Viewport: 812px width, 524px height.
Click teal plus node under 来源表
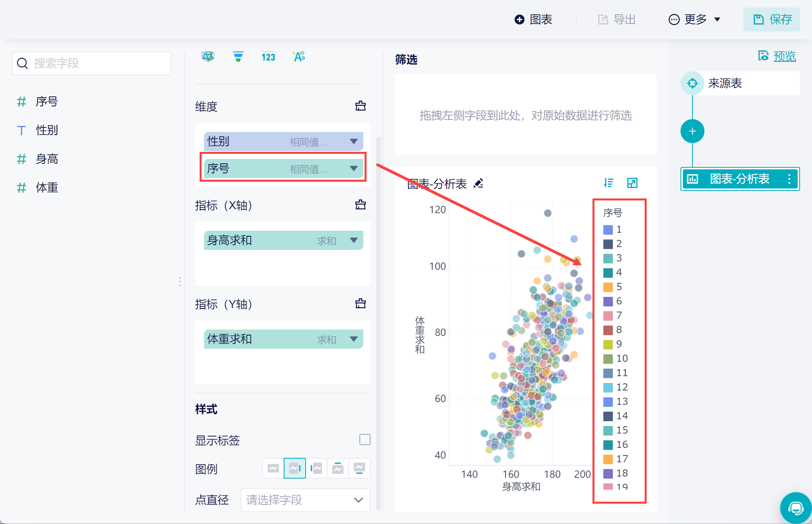pyautogui.click(x=692, y=131)
